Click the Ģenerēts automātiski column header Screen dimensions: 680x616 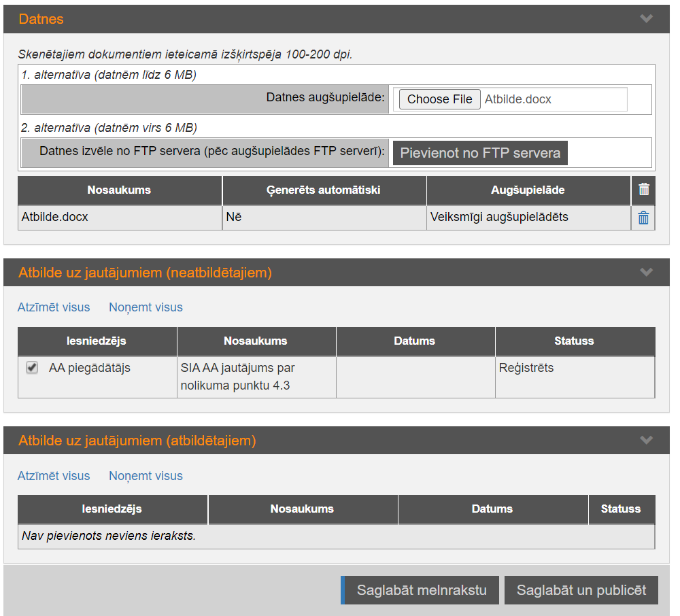pyautogui.click(x=324, y=190)
